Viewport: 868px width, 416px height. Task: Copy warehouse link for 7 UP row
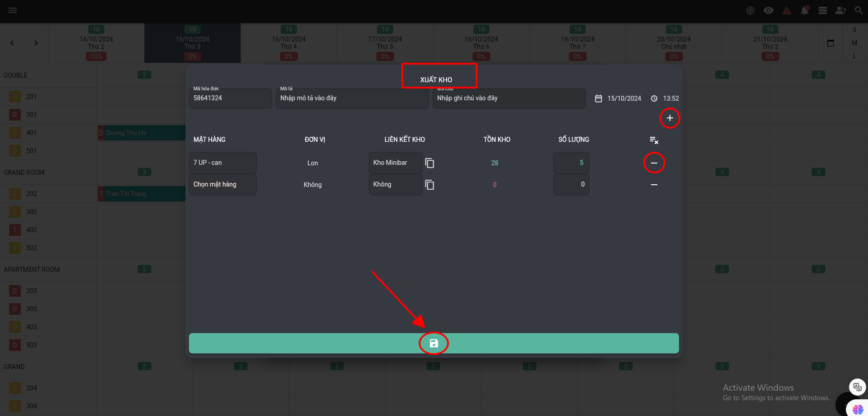coord(429,163)
